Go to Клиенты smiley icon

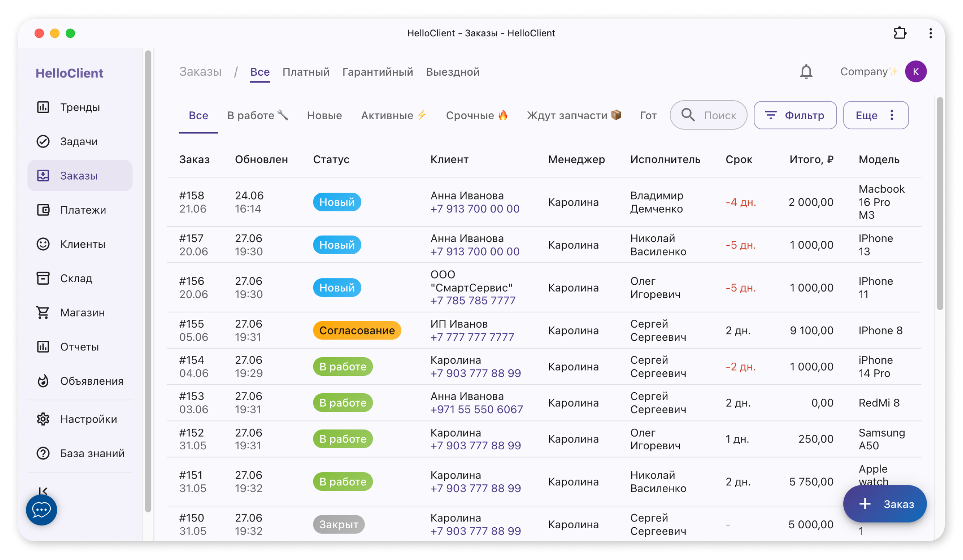[43, 244]
